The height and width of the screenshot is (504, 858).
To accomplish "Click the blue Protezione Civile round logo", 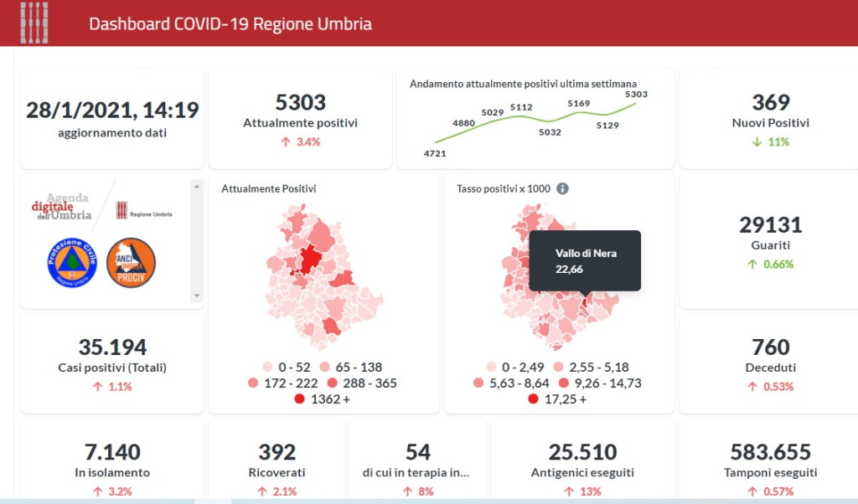I will (71, 263).
